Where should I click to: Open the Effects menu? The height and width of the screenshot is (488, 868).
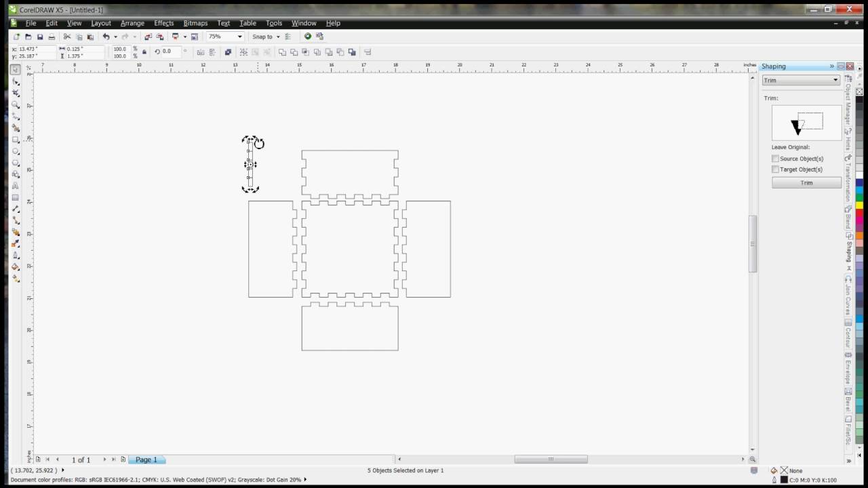tap(163, 23)
